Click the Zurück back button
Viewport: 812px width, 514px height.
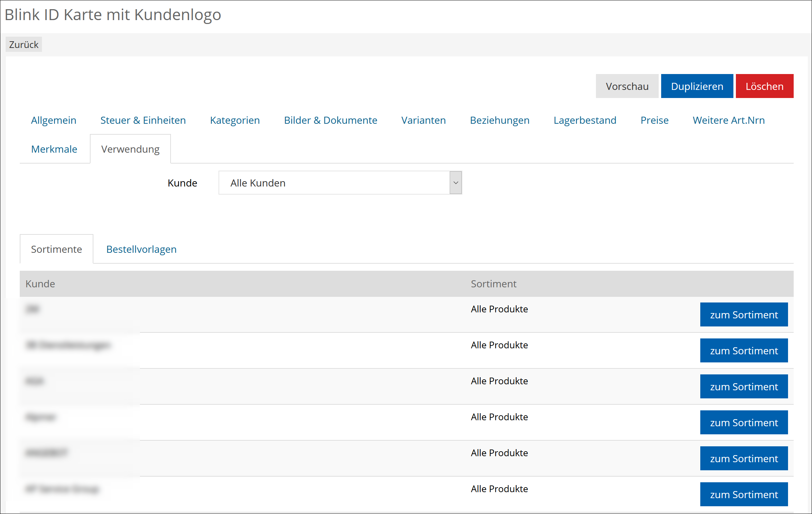[x=24, y=45]
